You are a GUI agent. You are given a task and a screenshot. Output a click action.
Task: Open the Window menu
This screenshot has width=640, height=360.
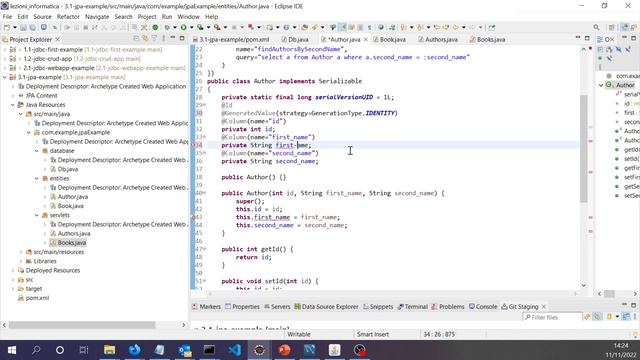(188, 17)
